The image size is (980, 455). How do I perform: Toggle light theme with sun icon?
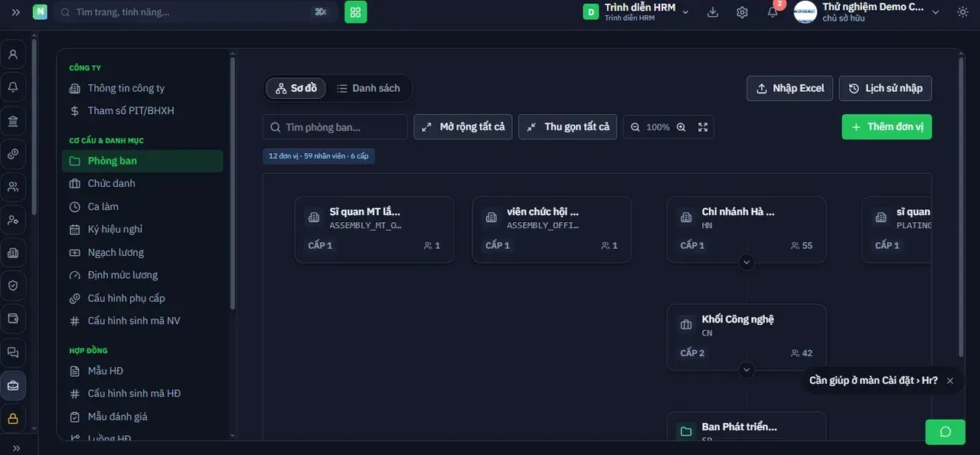(962, 12)
